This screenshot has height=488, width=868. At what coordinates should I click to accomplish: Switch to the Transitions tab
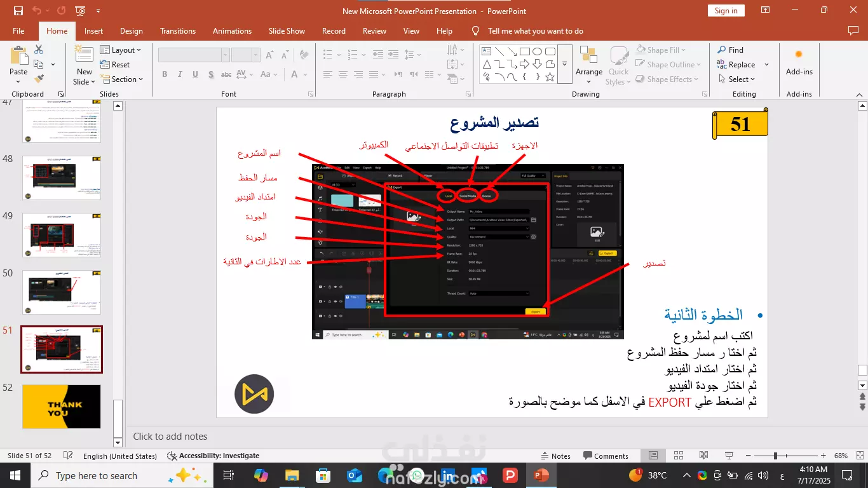178,31
